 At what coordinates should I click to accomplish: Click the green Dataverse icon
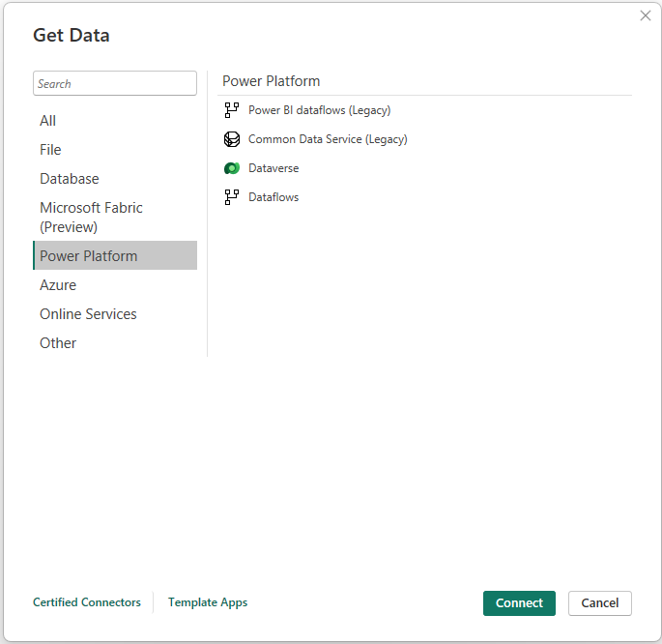(231, 168)
